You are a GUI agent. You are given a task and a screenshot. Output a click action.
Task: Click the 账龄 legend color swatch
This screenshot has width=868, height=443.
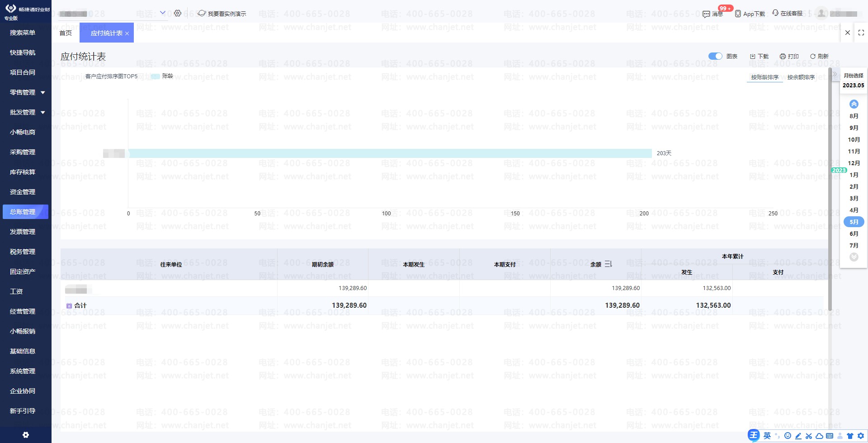pos(156,76)
